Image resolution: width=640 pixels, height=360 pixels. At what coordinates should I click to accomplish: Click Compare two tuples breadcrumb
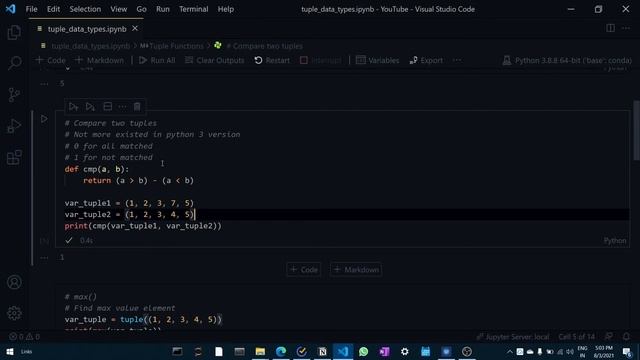(264, 46)
